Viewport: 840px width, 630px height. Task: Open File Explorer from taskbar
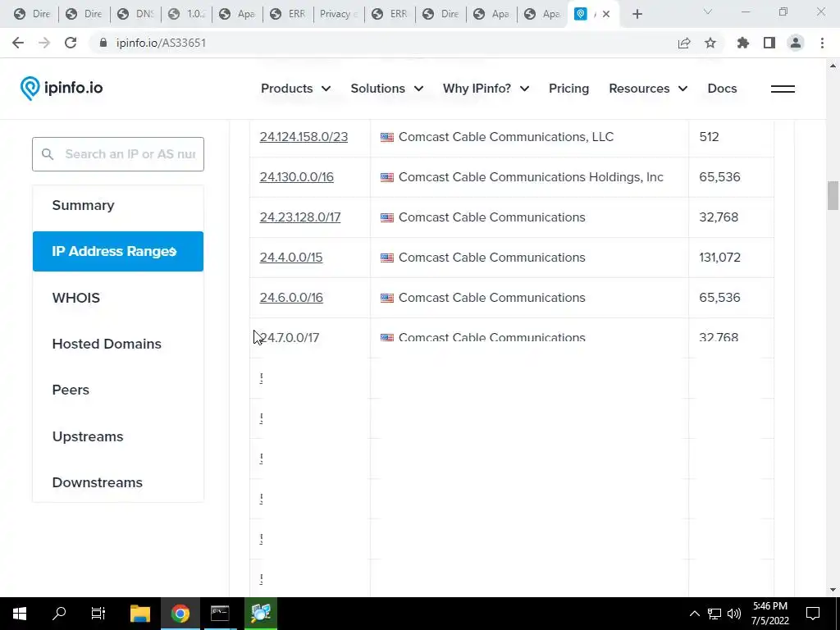tap(140, 614)
